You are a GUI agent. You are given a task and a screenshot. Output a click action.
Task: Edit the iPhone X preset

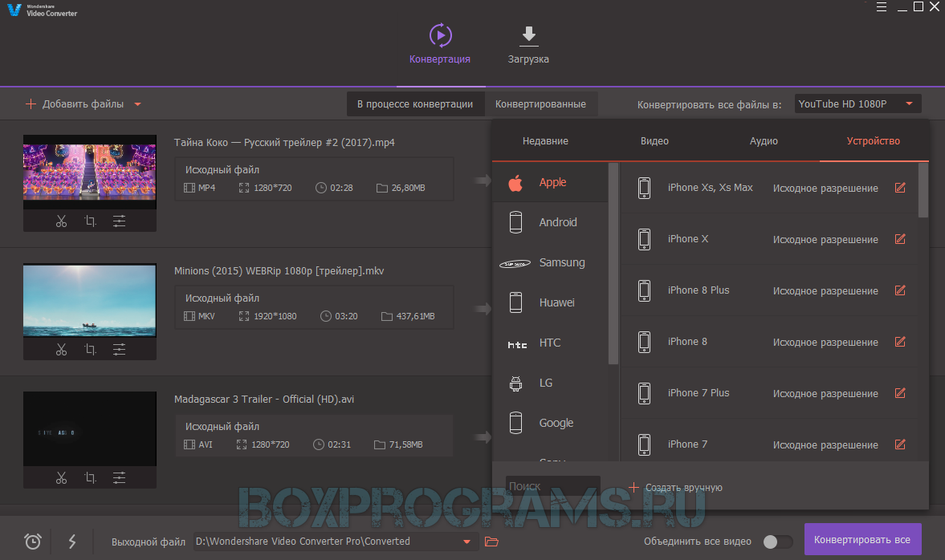coord(900,239)
